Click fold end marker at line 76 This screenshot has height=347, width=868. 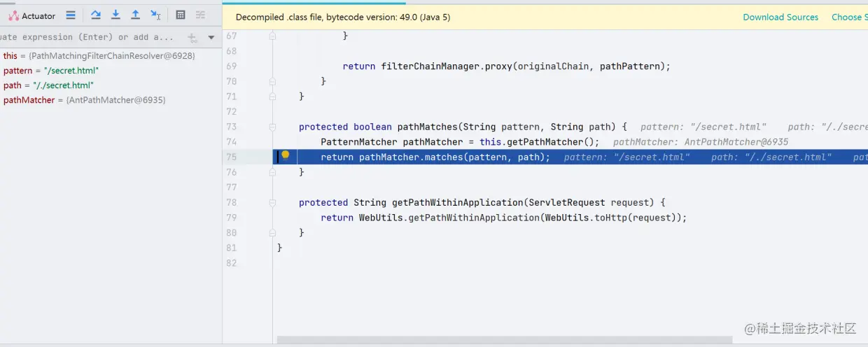[273, 172]
